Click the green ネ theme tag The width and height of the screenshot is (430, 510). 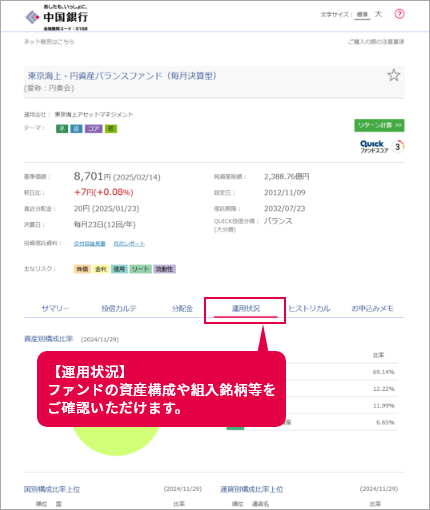pos(62,129)
